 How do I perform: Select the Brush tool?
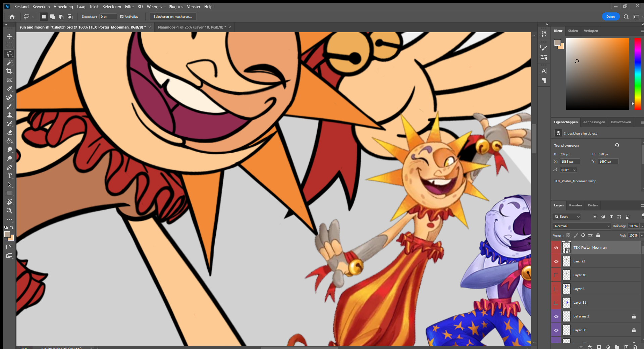9,106
